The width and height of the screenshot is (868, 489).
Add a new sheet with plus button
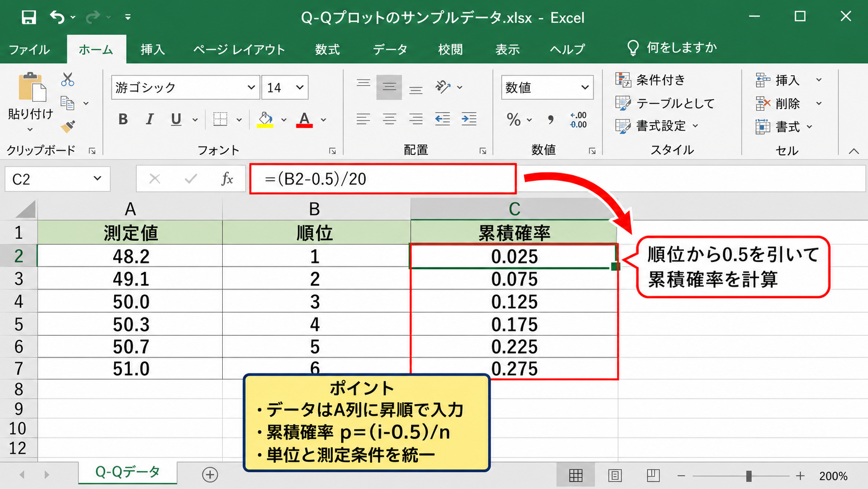(x=210, y=474)
